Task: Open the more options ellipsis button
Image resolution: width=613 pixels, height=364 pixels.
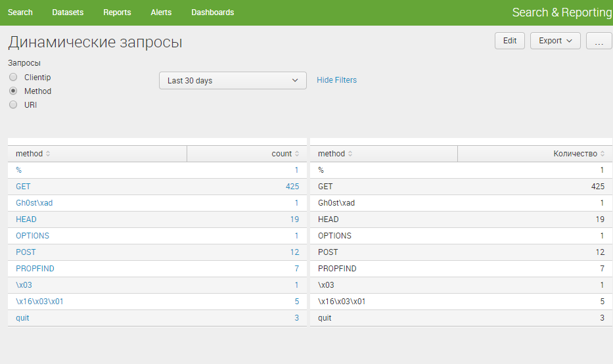Action: pyautogui.click(x=599, y=41)
